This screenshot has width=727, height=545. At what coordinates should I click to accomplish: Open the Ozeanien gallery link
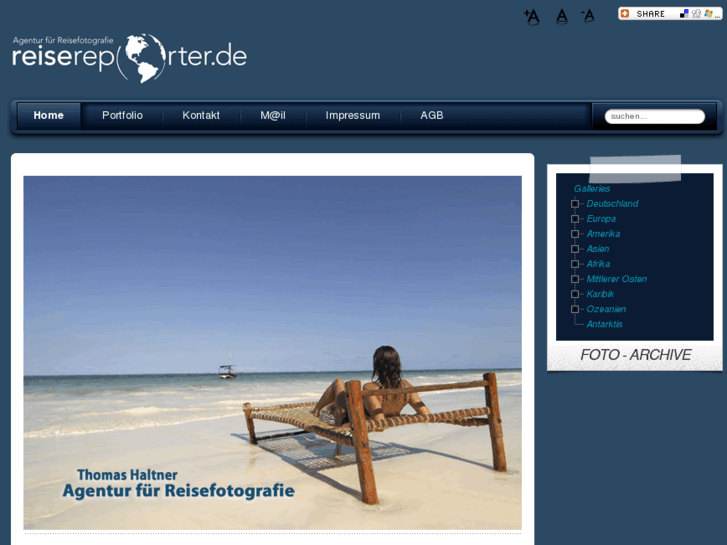tap(606, 309)
